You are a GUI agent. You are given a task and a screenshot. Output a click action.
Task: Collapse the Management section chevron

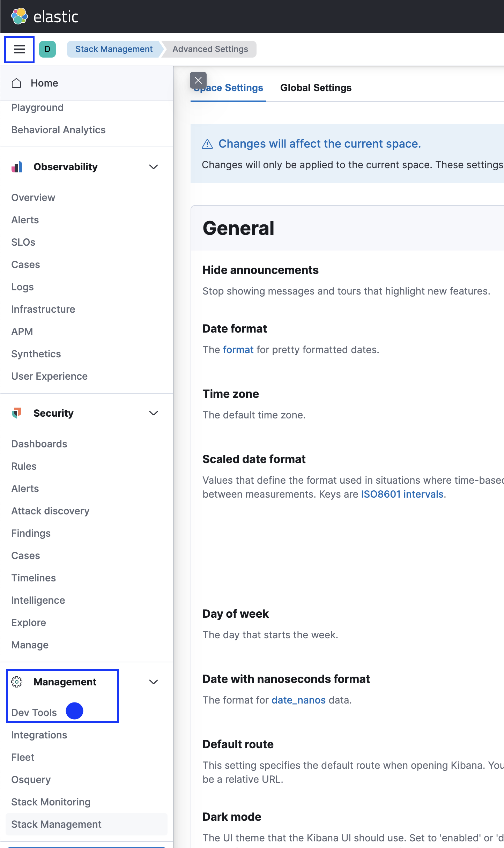tap(154, 682)
